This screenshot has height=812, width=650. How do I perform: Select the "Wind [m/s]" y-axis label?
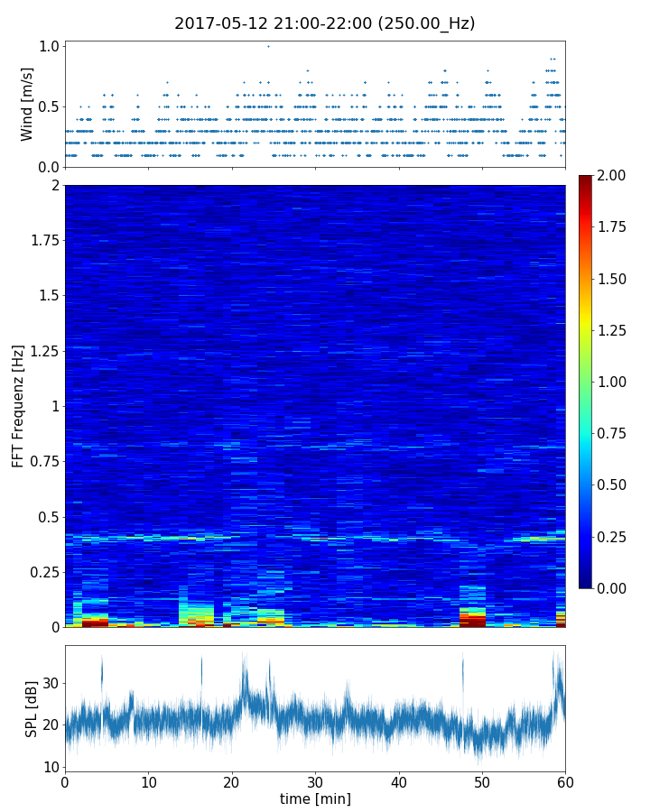tap(27, 104)
